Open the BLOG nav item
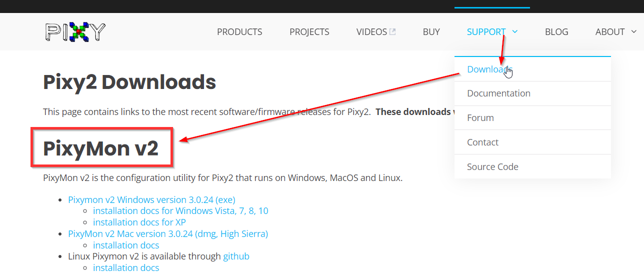Screen dimensions: 644x278 (556, 32)
